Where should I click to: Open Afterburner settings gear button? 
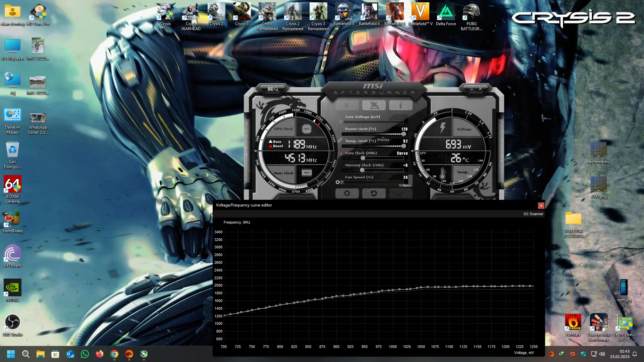click(347, 193)
